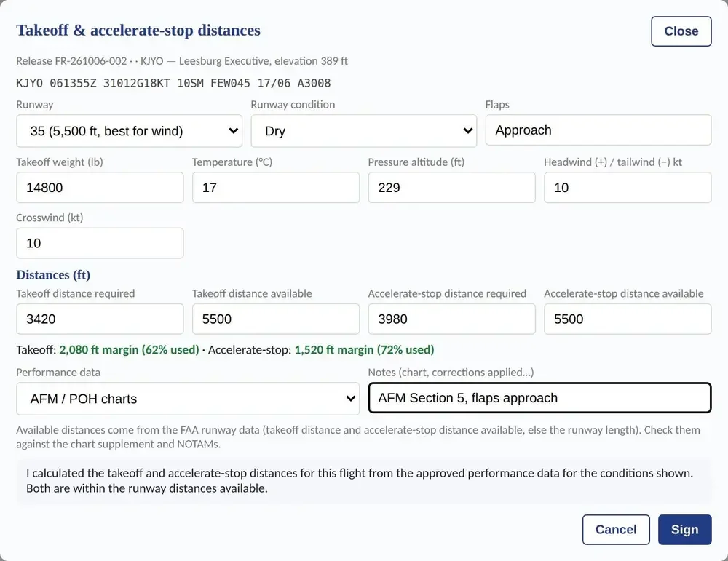This screenshot has width=728, height=561.
Task: Click the takeoff margin text 2,080 ft
Action: [129, 349]
